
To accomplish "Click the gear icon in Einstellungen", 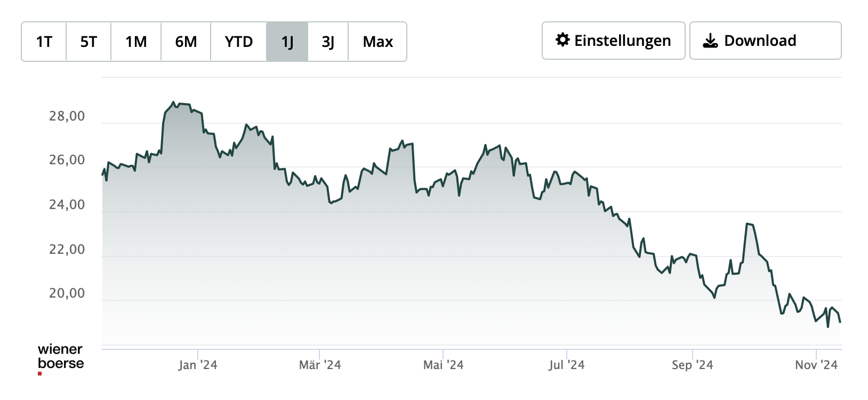I will tap(562, 40).
